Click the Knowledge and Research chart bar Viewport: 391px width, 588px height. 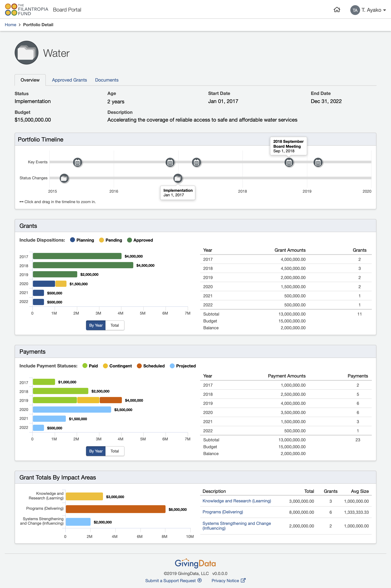[84, 496]
